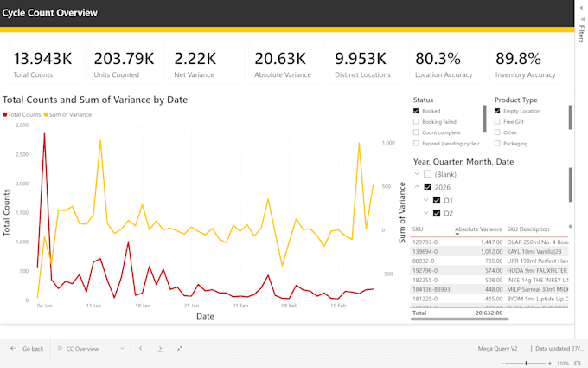Go to the next report page
This screenshot has width=588, height=368.
[x=160, y=348]
